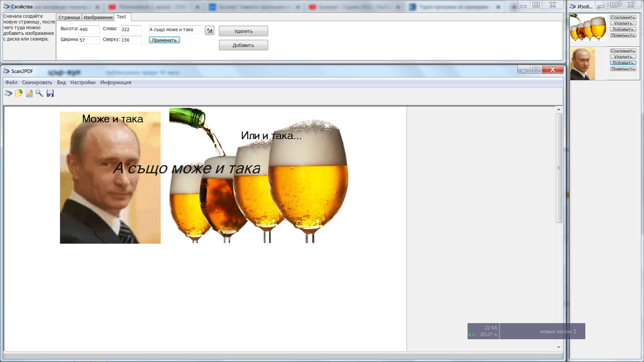
Task: Click the Изоб... window title icon
Action: pos(574,7)
